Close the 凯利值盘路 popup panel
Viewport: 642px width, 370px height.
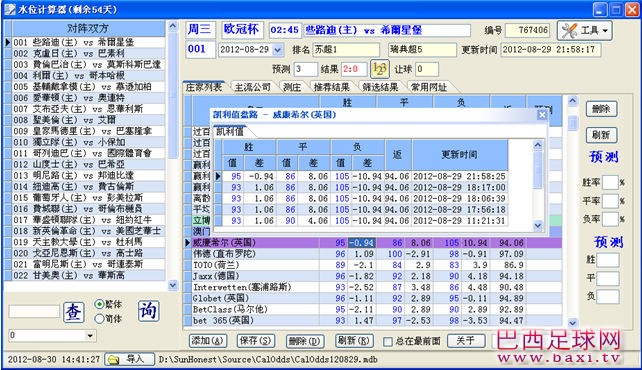pyautogui.click(x=542, y=115)
